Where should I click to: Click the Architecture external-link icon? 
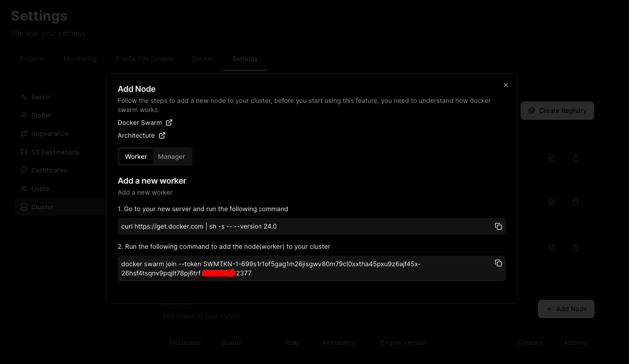click(162, 135)
